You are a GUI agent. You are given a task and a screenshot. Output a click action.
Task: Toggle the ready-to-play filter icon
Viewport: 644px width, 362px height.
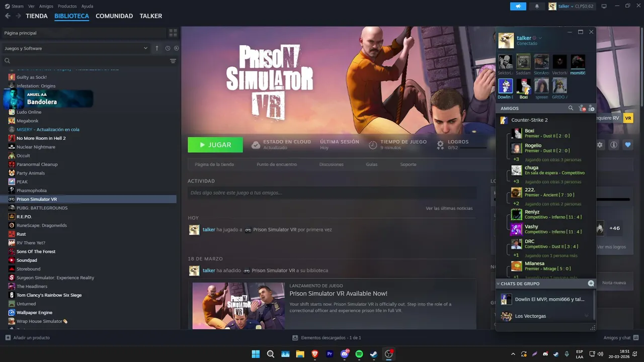(x=176, y=48)
